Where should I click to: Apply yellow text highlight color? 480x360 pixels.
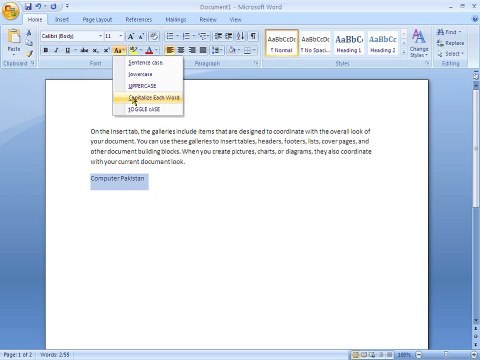point(133,50)
